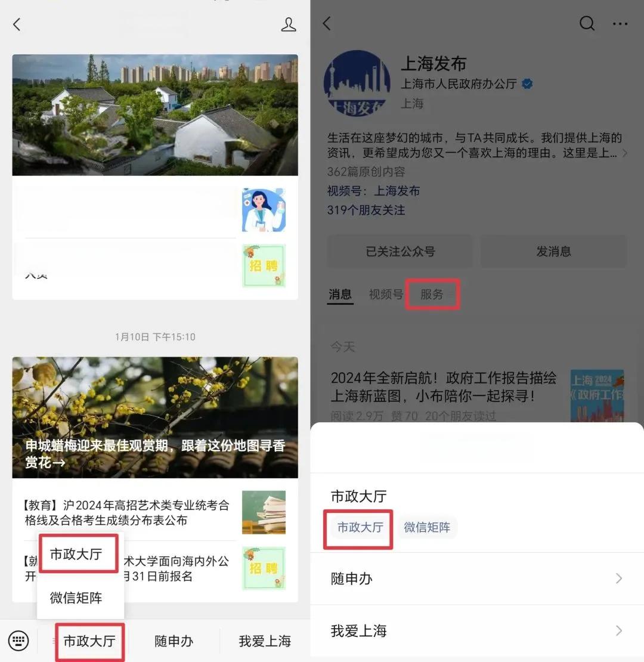
Task: Tap the 上海市人民政府办公厅 account subject
Action: pyautogui.click(x=459, y=83)
